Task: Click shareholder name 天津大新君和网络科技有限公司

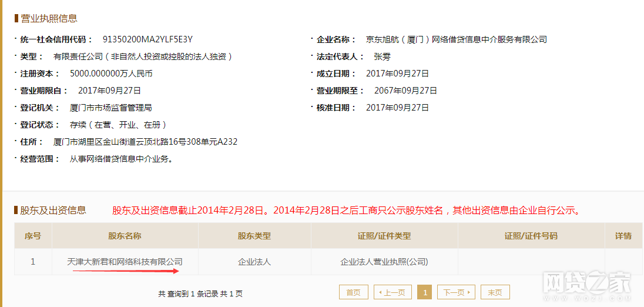Action: [x=125, y=261]
